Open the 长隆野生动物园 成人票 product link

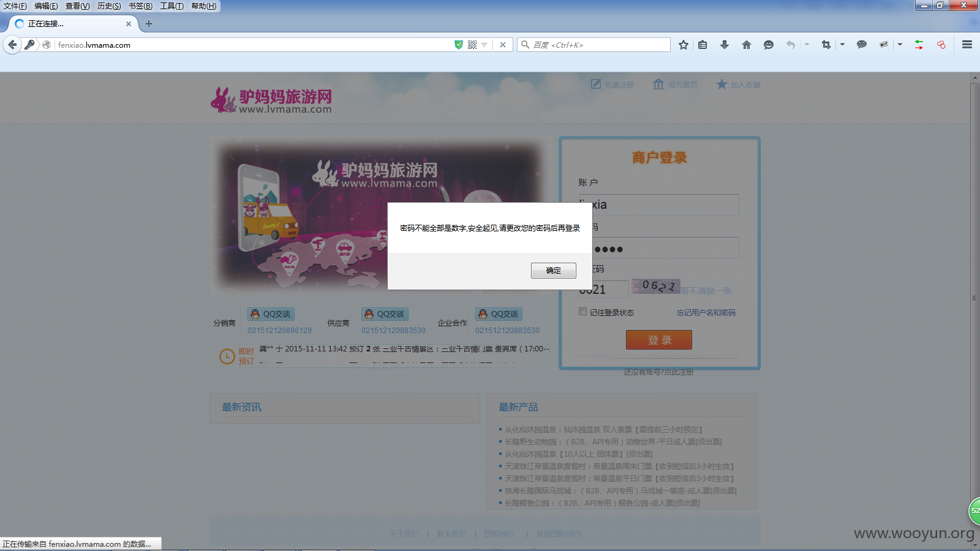pyautogui.click(x=613, y=442)
